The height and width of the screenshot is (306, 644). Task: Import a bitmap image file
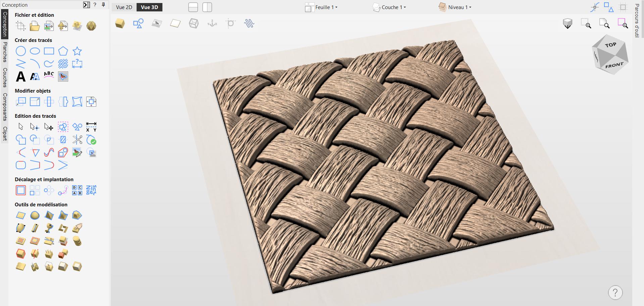point(49,26)
